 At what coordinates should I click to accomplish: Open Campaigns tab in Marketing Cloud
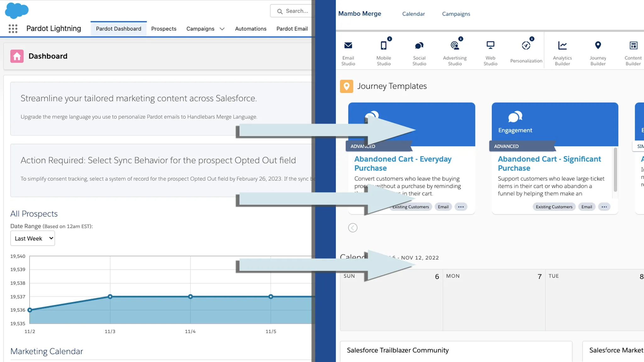[456, 14]
